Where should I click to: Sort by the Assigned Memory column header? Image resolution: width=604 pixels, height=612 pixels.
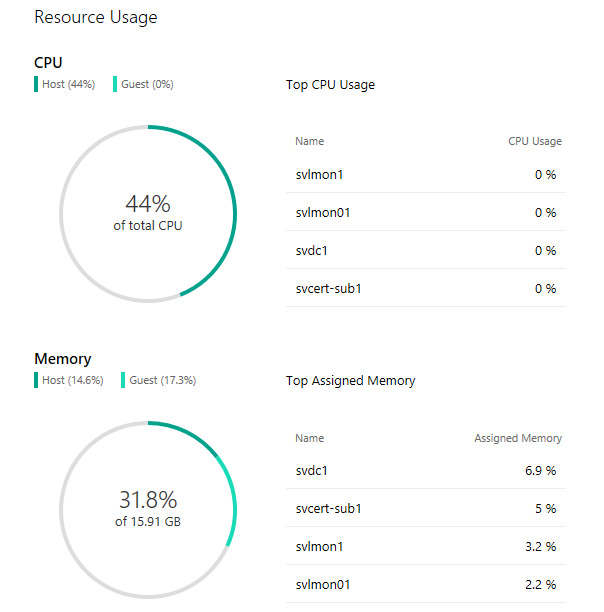point(518,438)
